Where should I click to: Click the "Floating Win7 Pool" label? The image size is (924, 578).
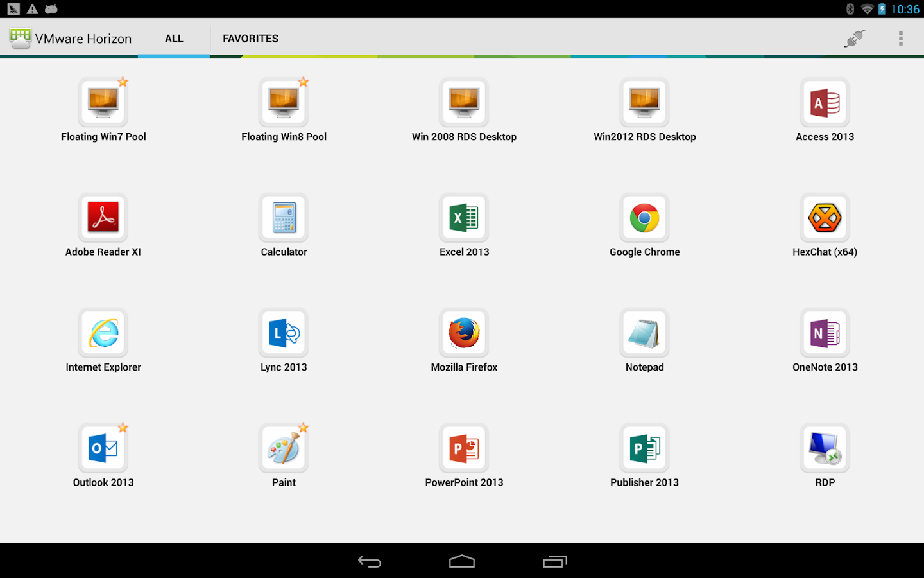coord(103,137)
